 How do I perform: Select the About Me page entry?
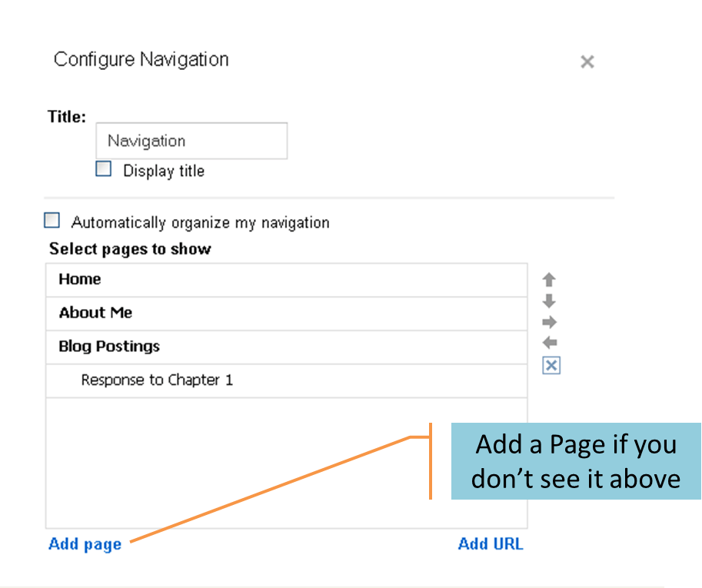(95, 313)
